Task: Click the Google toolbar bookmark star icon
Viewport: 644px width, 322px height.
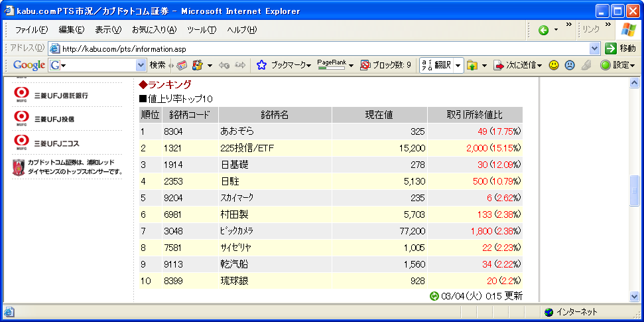Action: click(x=261, y=65)
